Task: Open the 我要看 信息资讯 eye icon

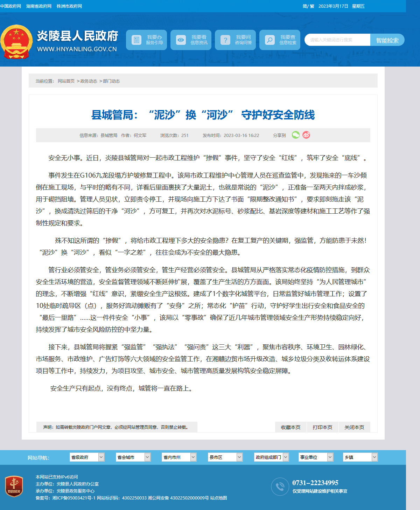Action: tap(181, 40)
